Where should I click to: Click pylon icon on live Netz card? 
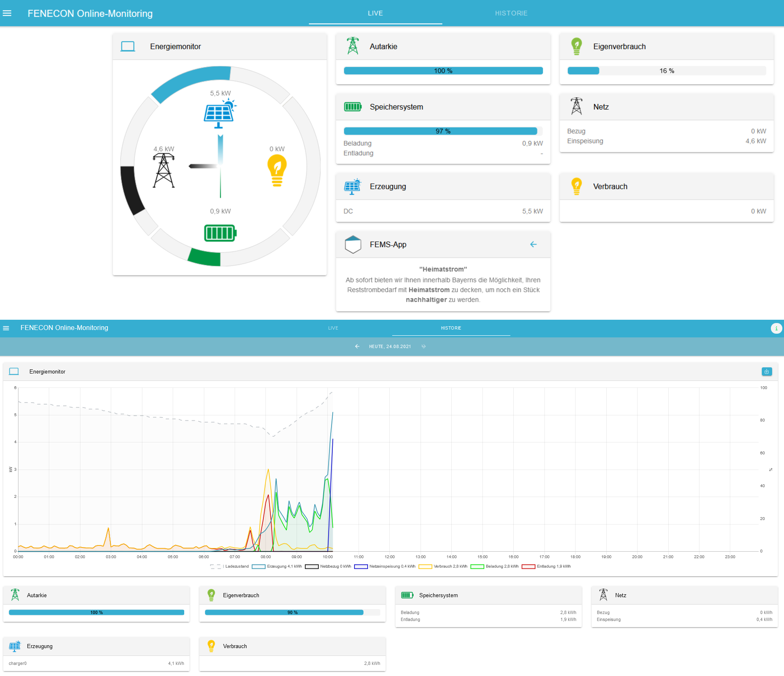(576, 106)
